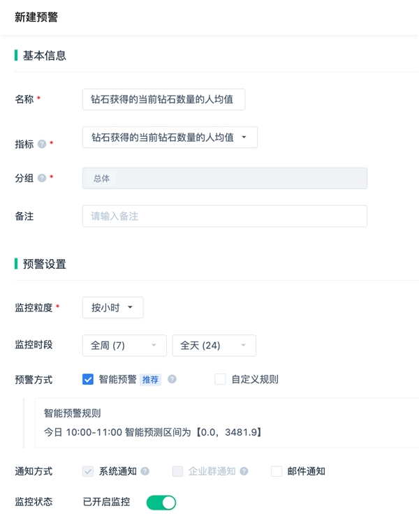419x532 pixels.
Task: Click the 智能预警规则 prediction text
Action: pos(153,432)
